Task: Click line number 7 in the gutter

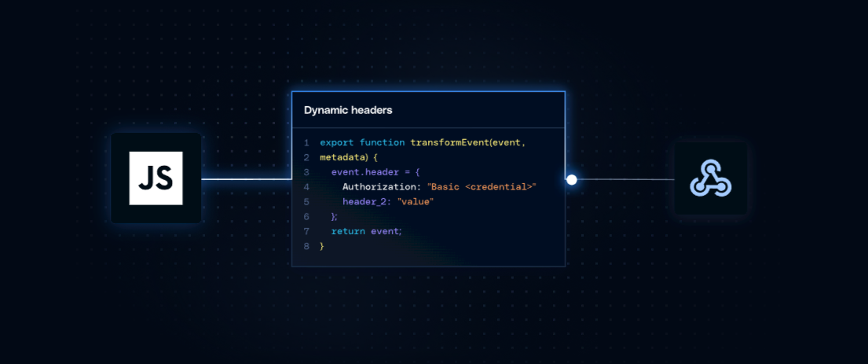Action: (306, 232)
